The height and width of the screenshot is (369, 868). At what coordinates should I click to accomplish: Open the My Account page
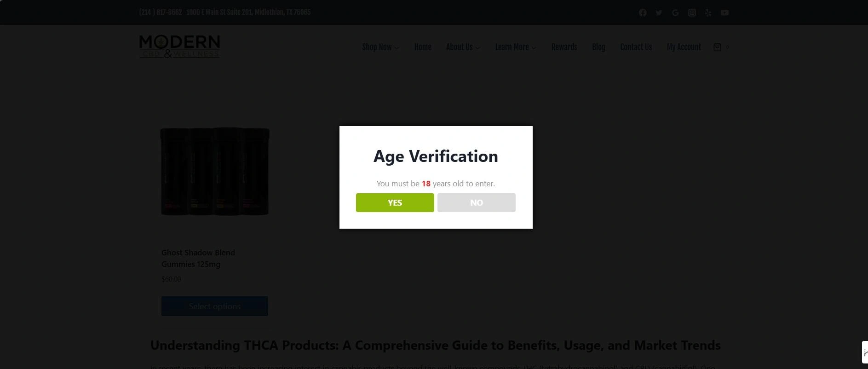(684, 47)
